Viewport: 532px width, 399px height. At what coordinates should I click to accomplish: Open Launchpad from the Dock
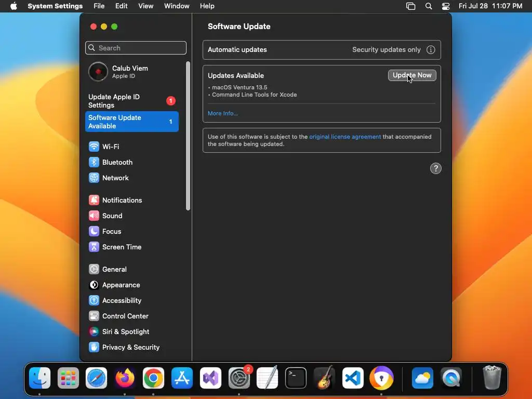pos(68,378)
